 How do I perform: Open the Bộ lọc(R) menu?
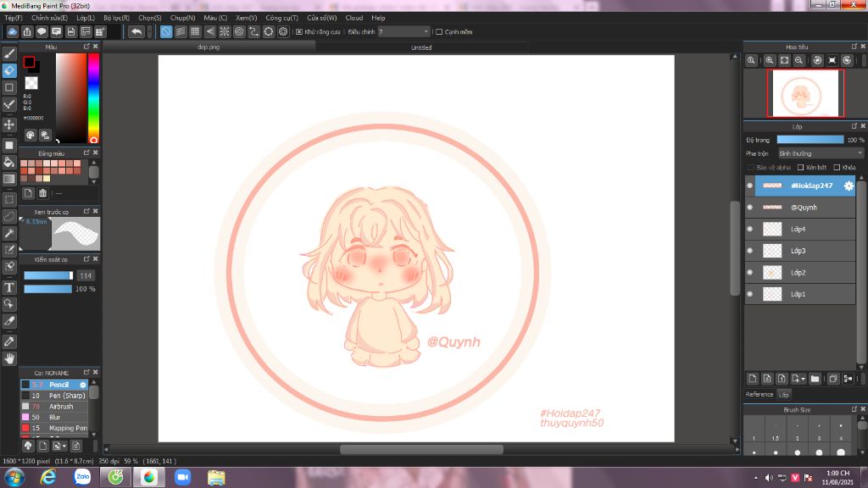(x=116, y=18)
